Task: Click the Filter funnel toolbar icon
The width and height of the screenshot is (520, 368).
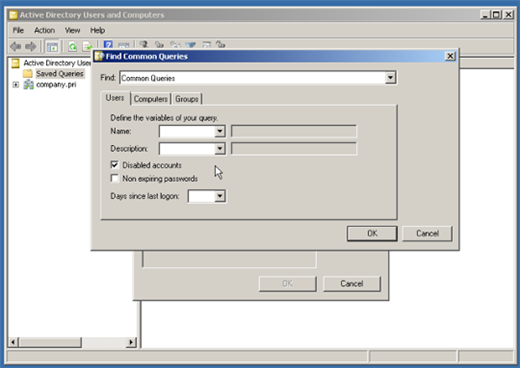Action: 191,45
